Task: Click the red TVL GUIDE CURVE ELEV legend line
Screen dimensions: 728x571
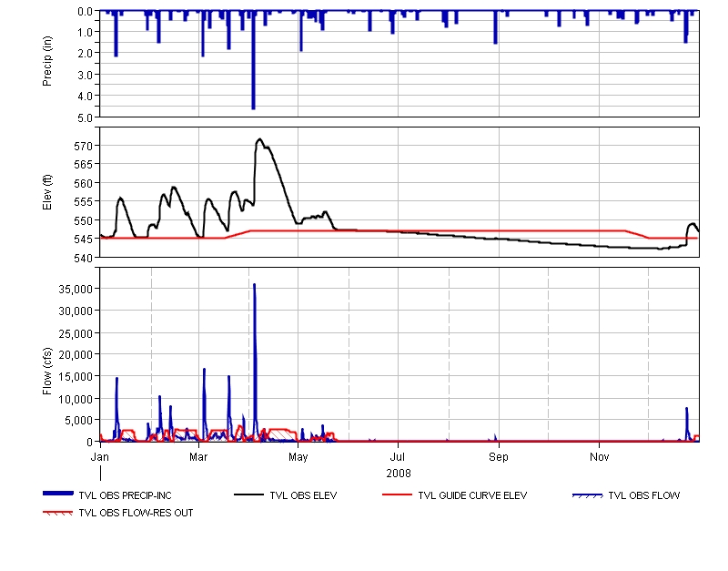Action: [397, 495]
